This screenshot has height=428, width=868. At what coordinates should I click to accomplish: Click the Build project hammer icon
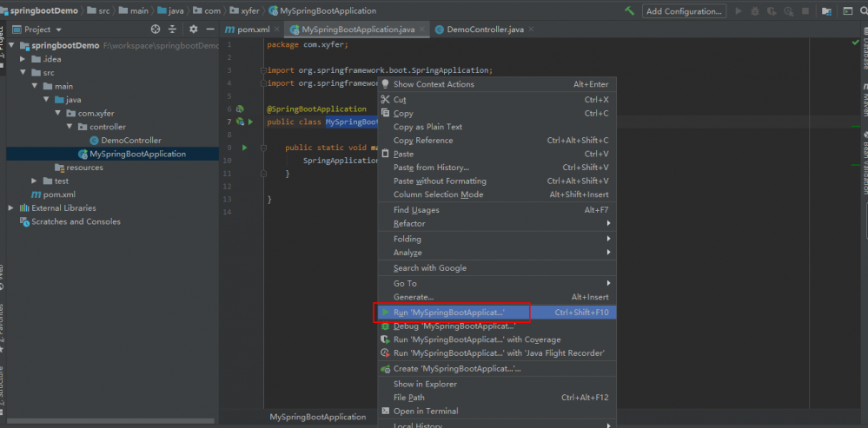[x=629, y=10]
